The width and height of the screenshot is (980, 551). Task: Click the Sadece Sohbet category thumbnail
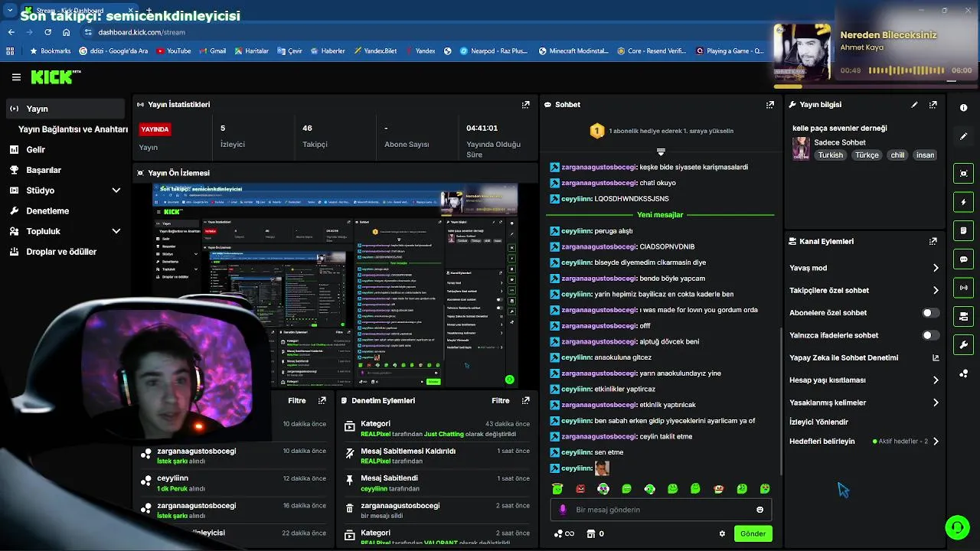pyautogui.click(x=801, y=148)
